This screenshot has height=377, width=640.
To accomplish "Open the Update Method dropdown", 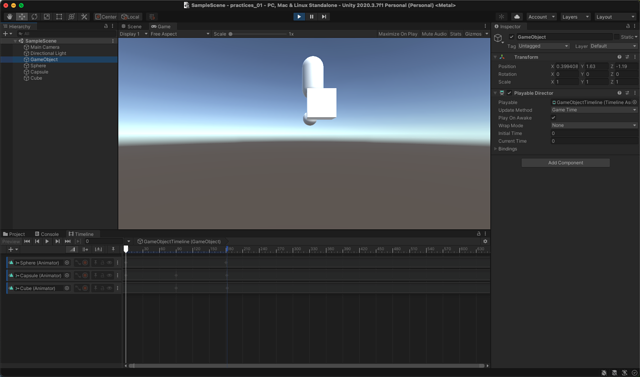I will 594,110.
